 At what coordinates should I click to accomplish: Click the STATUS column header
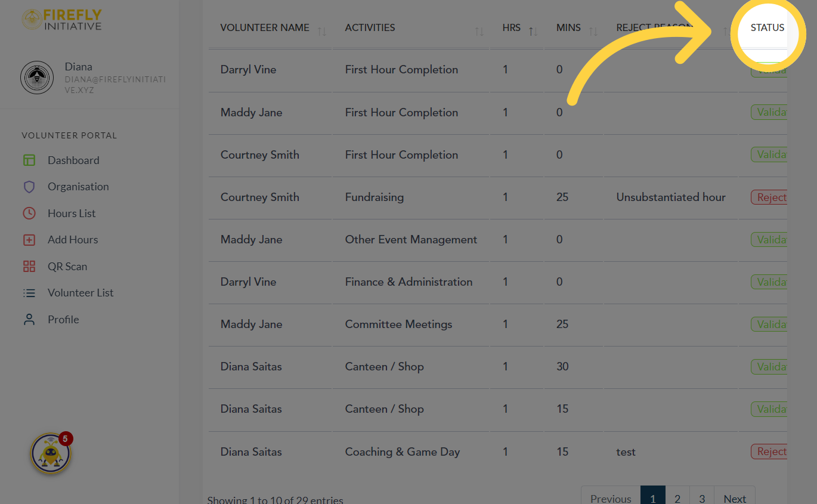coord(768,27)
